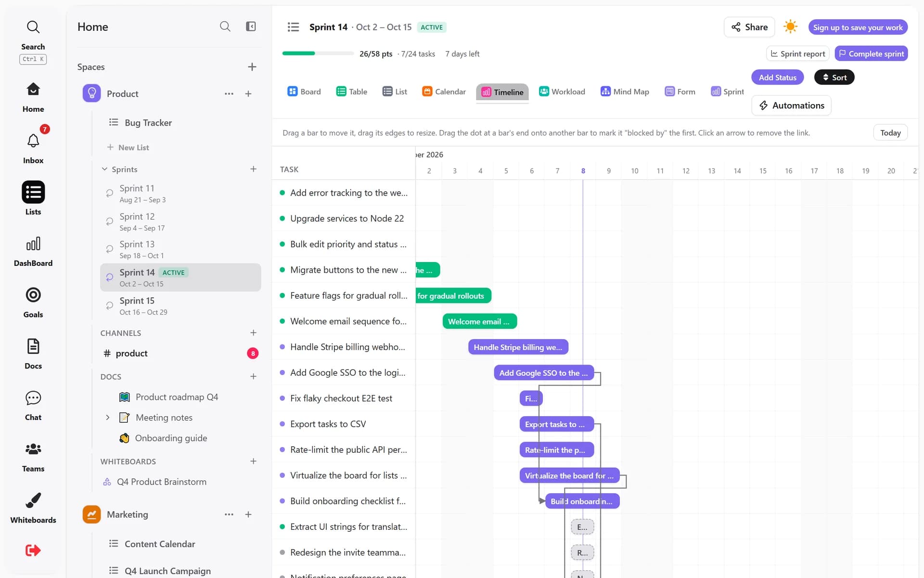Open Chat bubble icon

coord(33,405)
